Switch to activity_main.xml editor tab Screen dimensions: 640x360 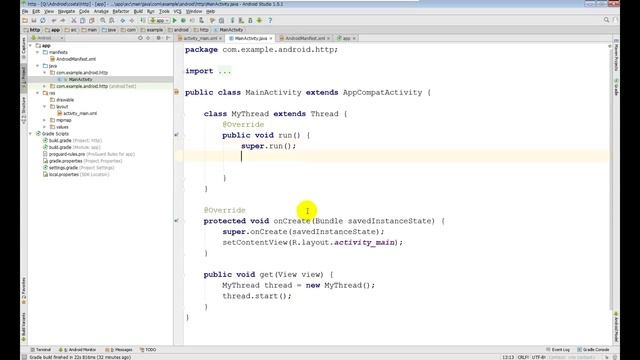pyautogui.click(x=200, y=38)
